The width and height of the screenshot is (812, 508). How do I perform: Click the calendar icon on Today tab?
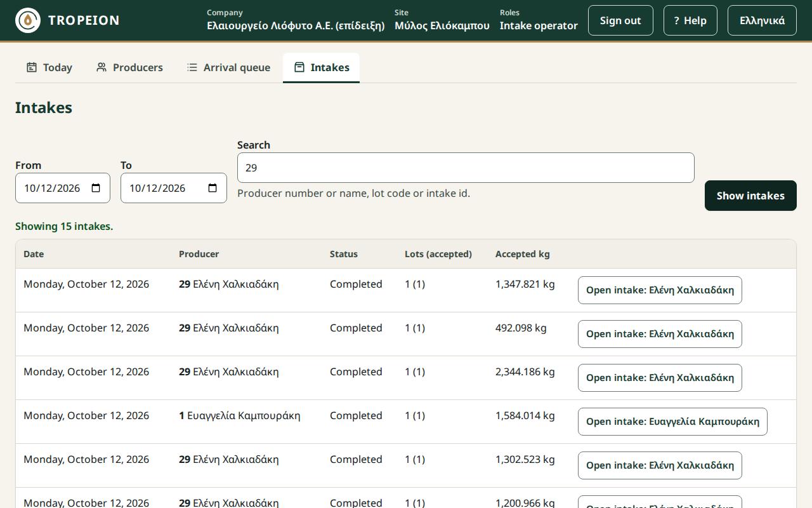tap(31, 67)
